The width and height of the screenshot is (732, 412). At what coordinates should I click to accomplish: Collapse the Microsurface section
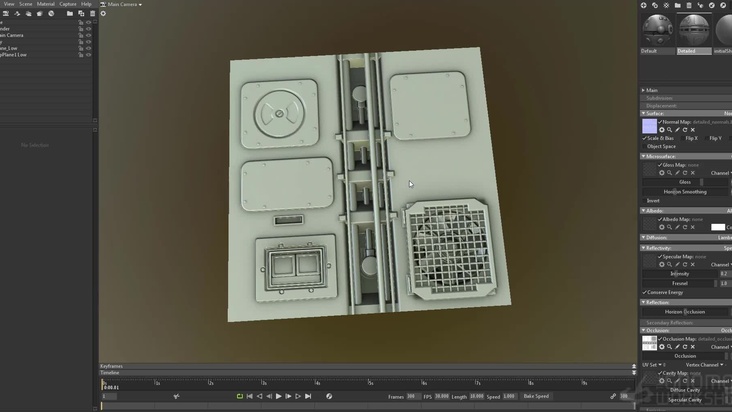[643, 156]
